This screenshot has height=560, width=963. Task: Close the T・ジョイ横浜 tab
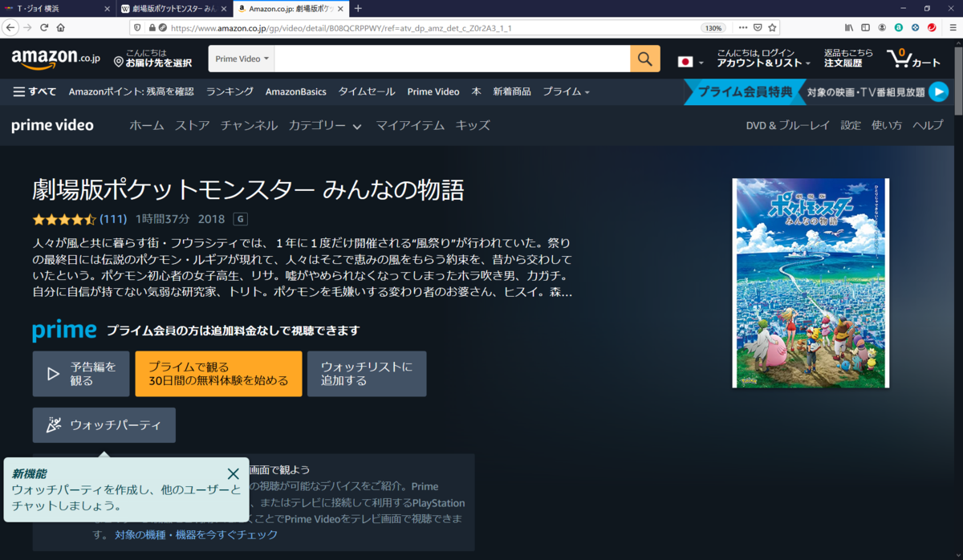pos(108,9)
